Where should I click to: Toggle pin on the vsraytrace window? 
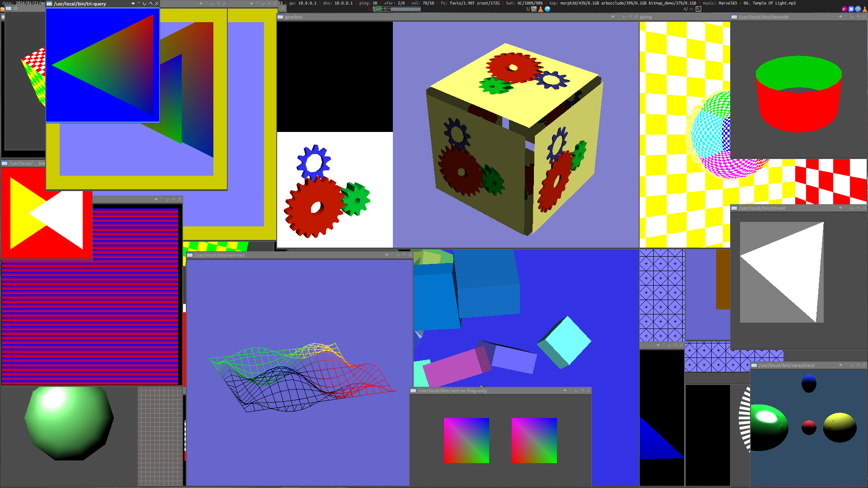tap(840, 365)
